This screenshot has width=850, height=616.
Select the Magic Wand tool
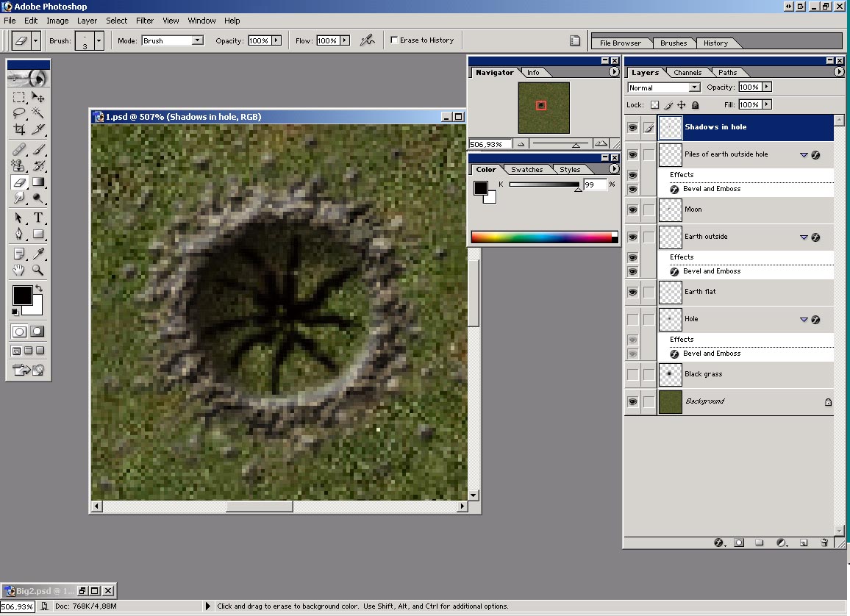tap(38, 113)
